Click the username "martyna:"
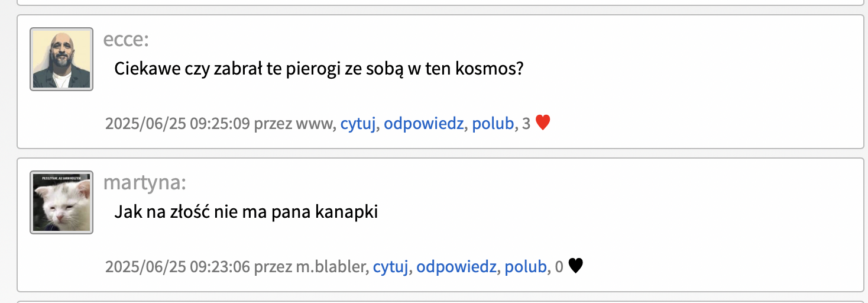The width and height of the screenshot is (868, 303). pos(144,183)
